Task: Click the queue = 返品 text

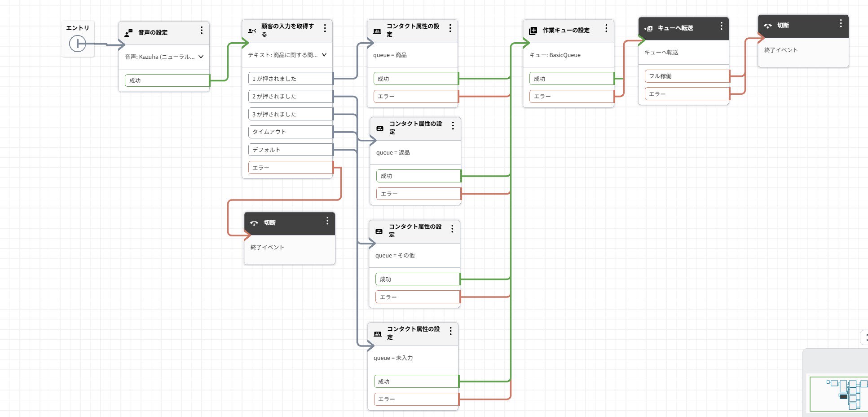Action: 393,152
